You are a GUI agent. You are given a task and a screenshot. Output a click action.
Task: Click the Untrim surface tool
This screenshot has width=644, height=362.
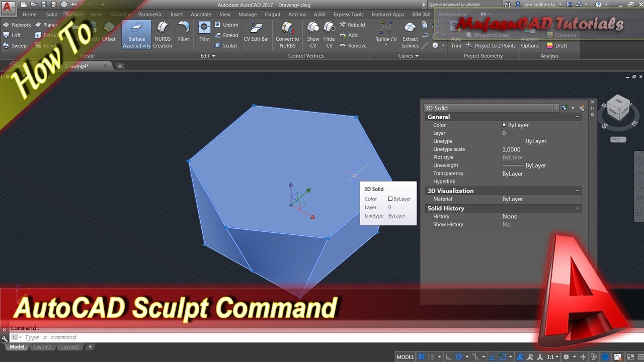coord(226,25)
